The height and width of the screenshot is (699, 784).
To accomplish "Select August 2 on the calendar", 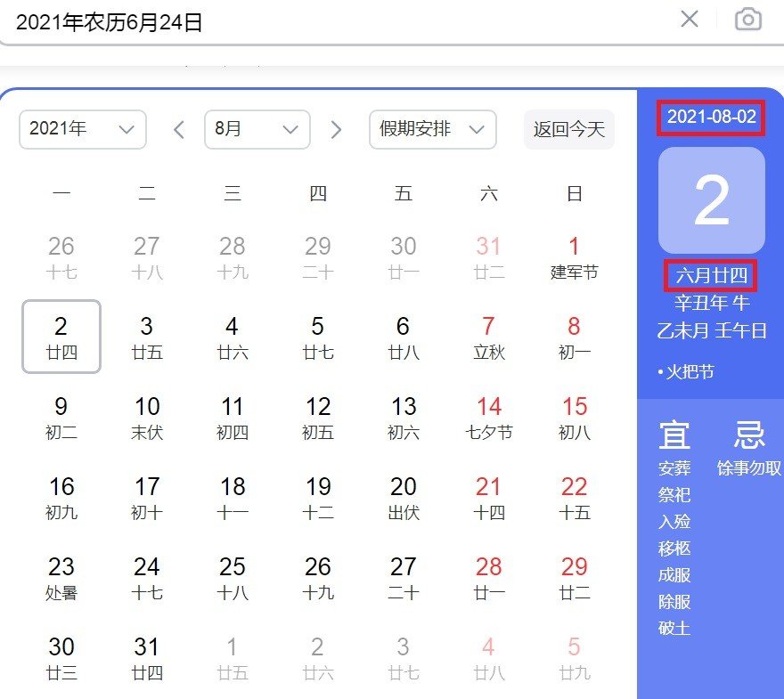I will click(x=61, y=337).
